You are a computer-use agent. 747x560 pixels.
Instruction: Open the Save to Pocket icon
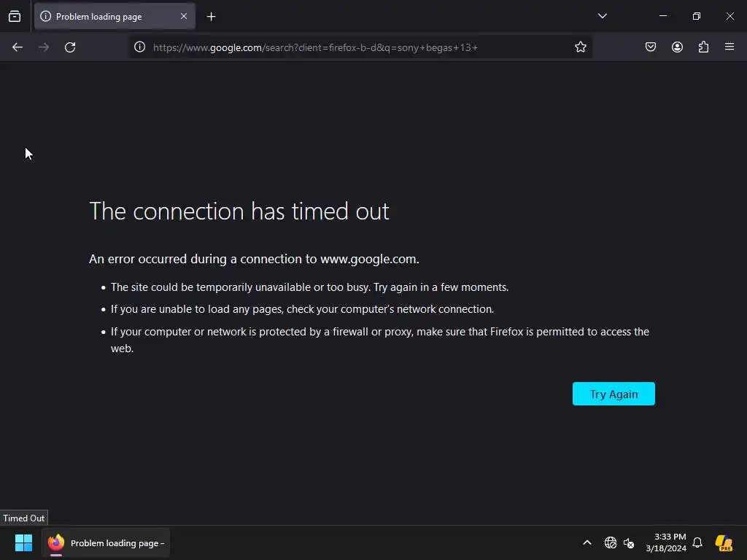coord(650,47)
